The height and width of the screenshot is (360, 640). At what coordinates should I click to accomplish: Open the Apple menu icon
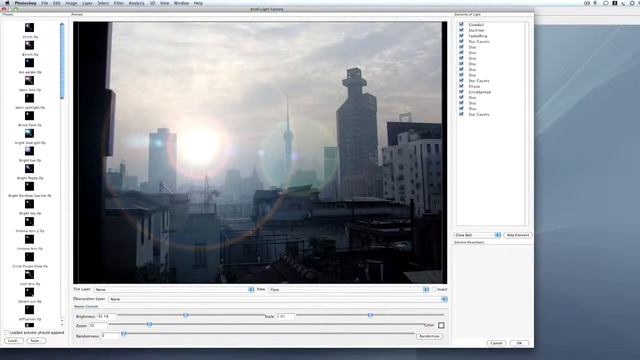[7, 3]
